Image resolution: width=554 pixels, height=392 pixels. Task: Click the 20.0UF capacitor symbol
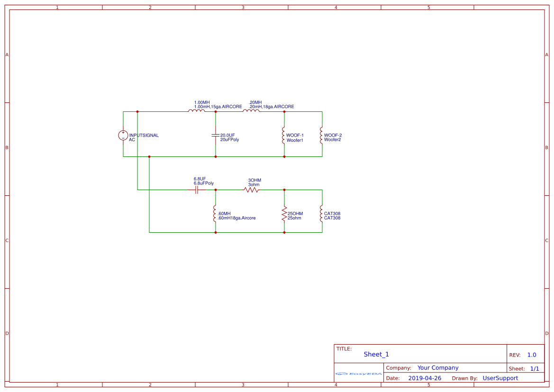tap(216, 136)
